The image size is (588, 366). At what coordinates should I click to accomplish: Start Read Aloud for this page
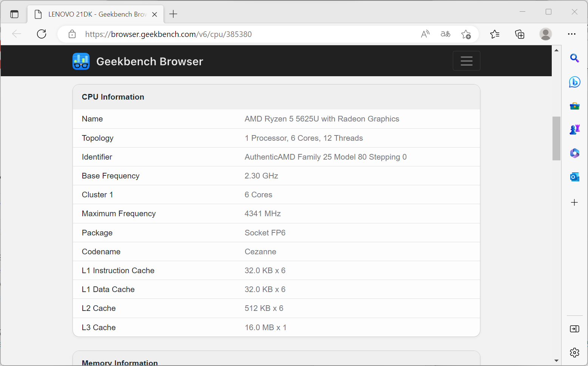point(425,34)
